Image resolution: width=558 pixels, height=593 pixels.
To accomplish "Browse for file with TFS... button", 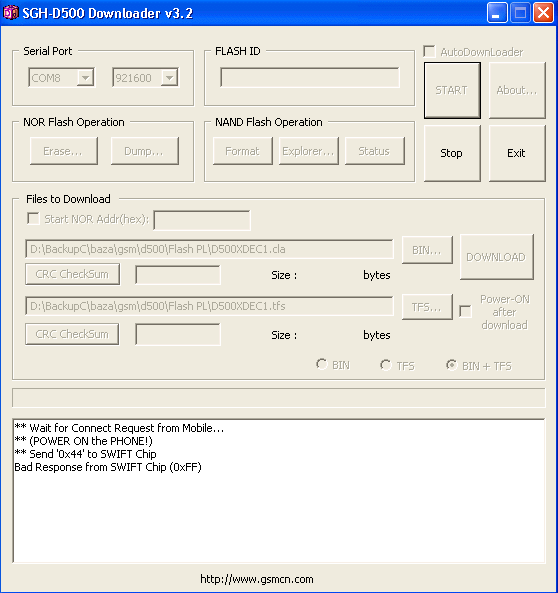I will (427, 307).
